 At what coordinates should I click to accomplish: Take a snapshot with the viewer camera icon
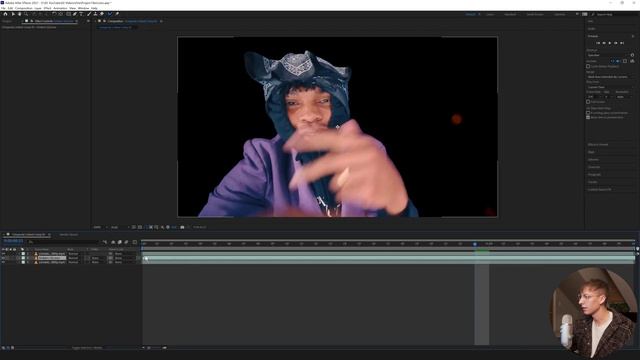tap(182, 227)
